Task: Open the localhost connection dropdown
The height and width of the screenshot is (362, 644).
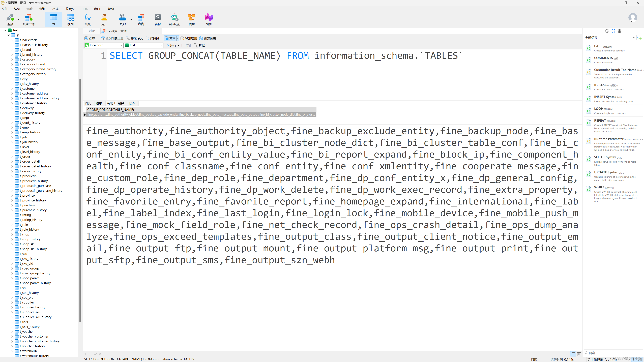Action: pos(121,45)
